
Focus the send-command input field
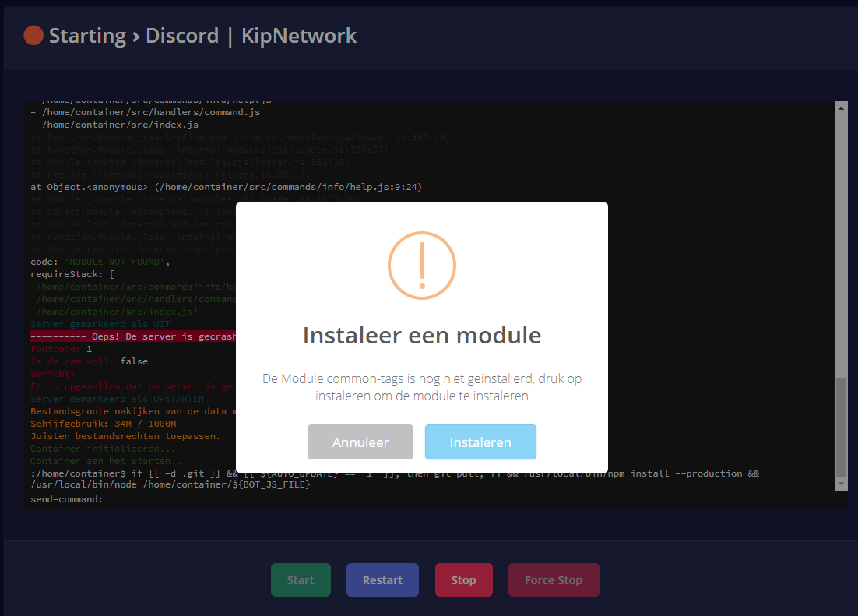point(467,499)
